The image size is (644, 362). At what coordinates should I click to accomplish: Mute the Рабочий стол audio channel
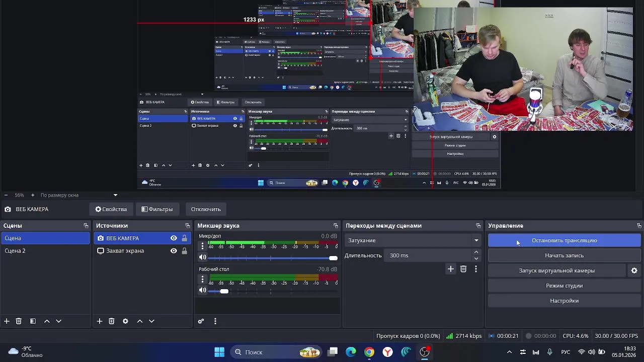point(203,290)
